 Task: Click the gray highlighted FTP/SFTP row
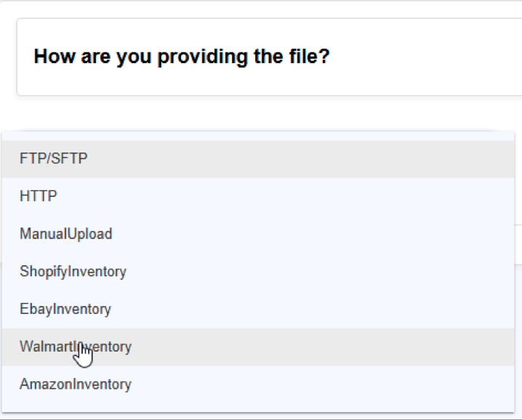tap(258, 158)
